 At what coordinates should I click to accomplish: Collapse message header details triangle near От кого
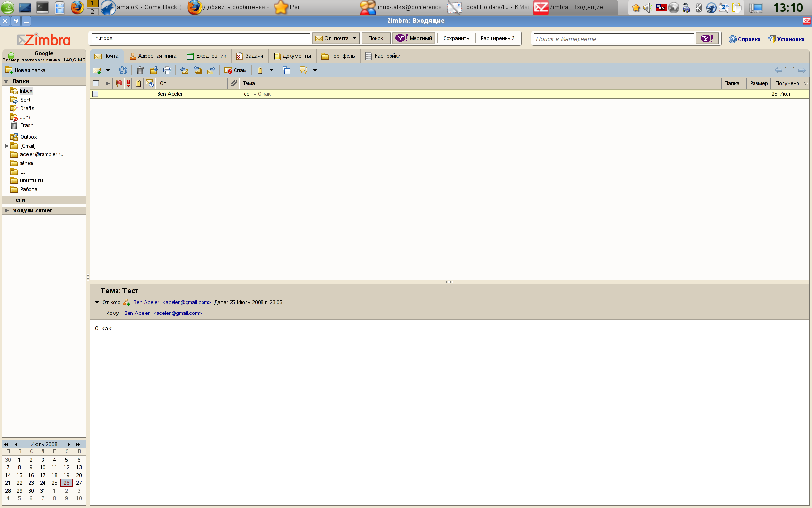pyautogui.click(x=97, y=302)
